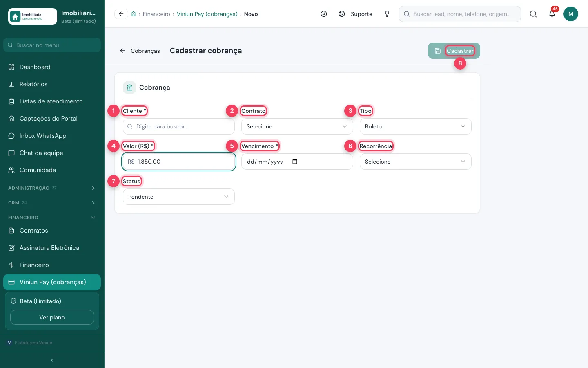Focus the global lead search field
Screen dimensions: 588x368
(x=459, y=14)
